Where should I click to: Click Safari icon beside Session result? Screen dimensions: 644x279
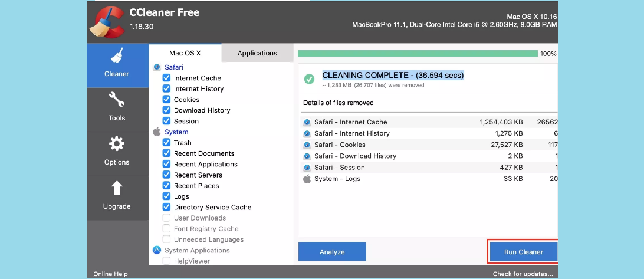pyautogui.click(x=307, y=168)
